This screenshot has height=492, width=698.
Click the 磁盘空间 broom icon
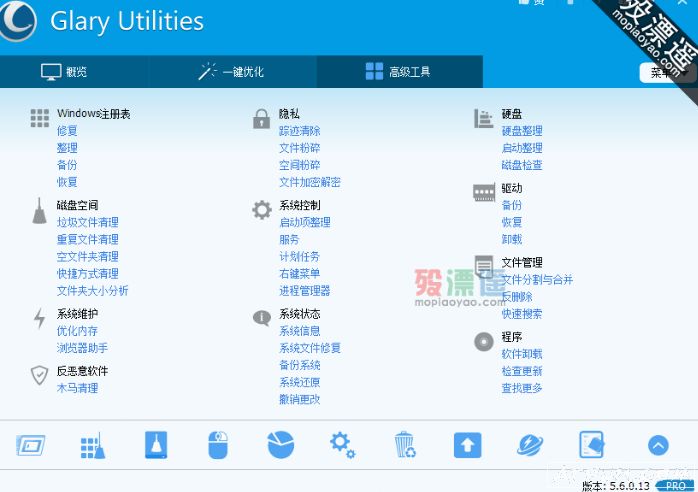pyautogui.click(x=40, y=211)
